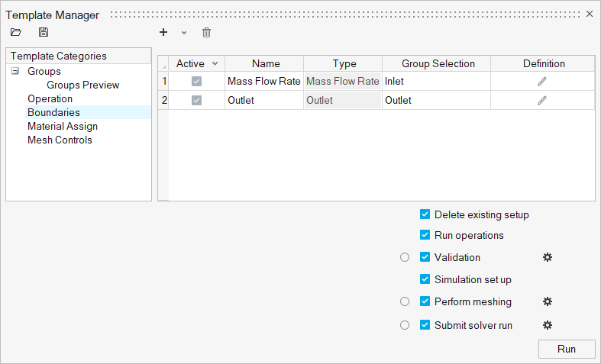601x364 pixels.
Task: Edit definition of Mass Flow Rate row
Action: pos(542,81)
